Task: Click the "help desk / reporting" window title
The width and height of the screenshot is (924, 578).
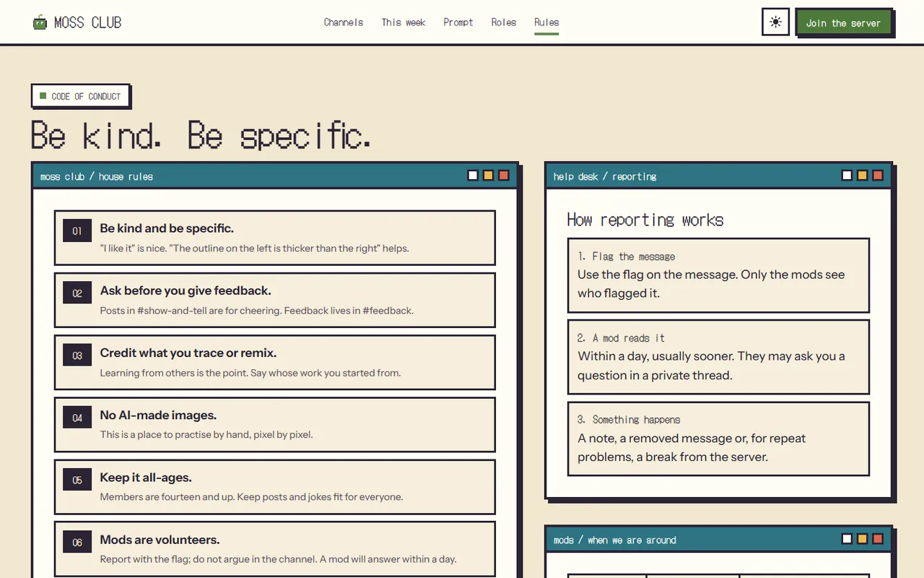Action: click(x=605, y=176)
